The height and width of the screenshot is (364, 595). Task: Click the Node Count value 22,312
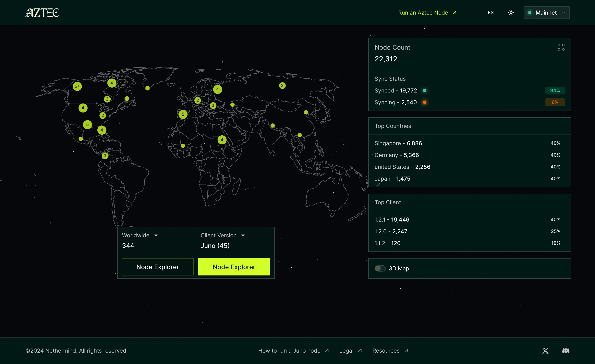[386, 59]
